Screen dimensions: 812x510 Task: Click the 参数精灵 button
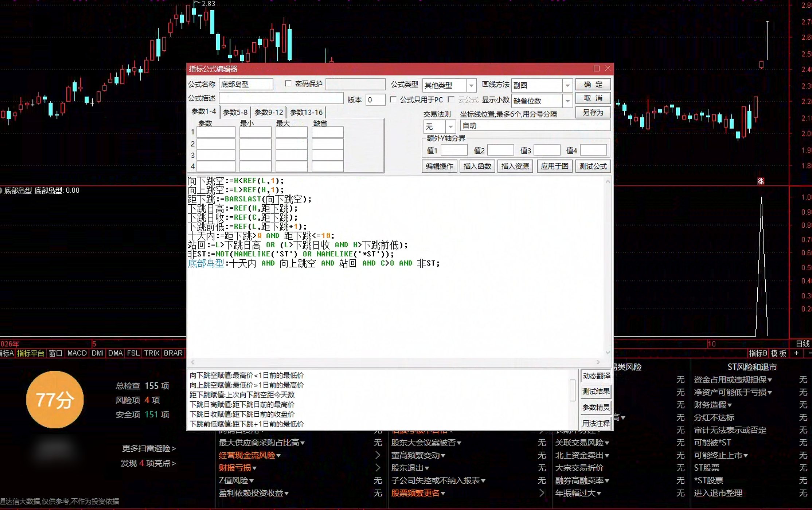[x=596, y=407]
